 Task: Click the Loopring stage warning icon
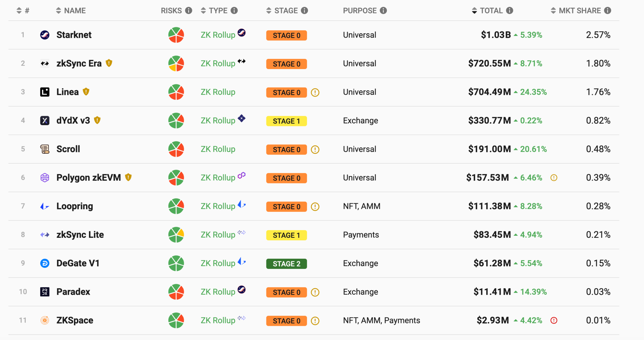click(x=315, y=207)
